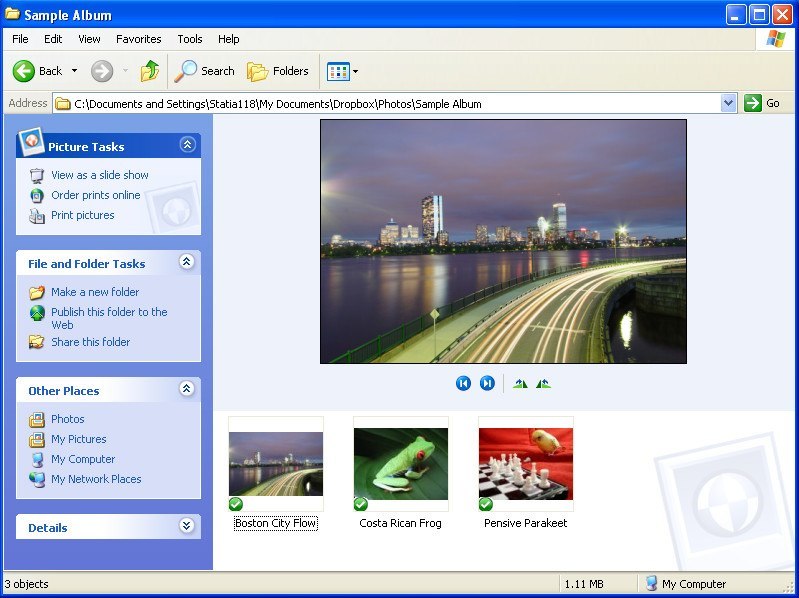Open My Network Places
This screenshot has width=799, height=598.
pyautogui.click(x=96, y=479)
